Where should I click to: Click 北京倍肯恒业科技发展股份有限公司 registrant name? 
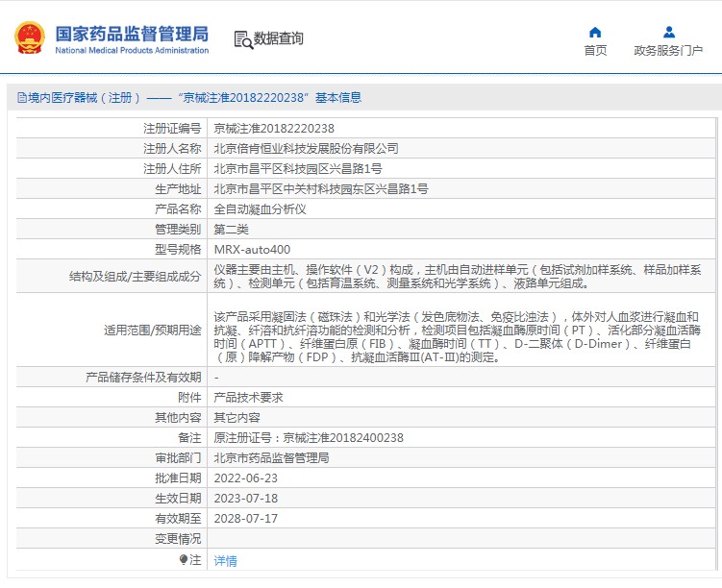click(x=307, y=149)
